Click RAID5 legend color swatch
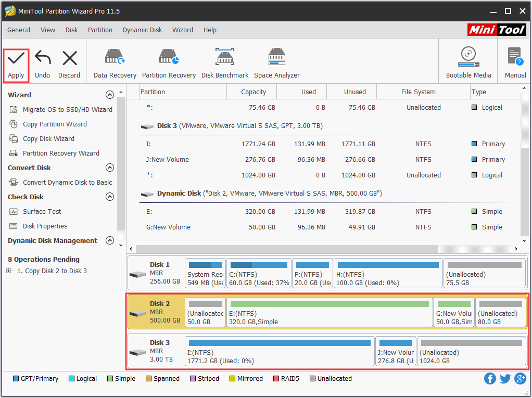 tap(276, 378)
